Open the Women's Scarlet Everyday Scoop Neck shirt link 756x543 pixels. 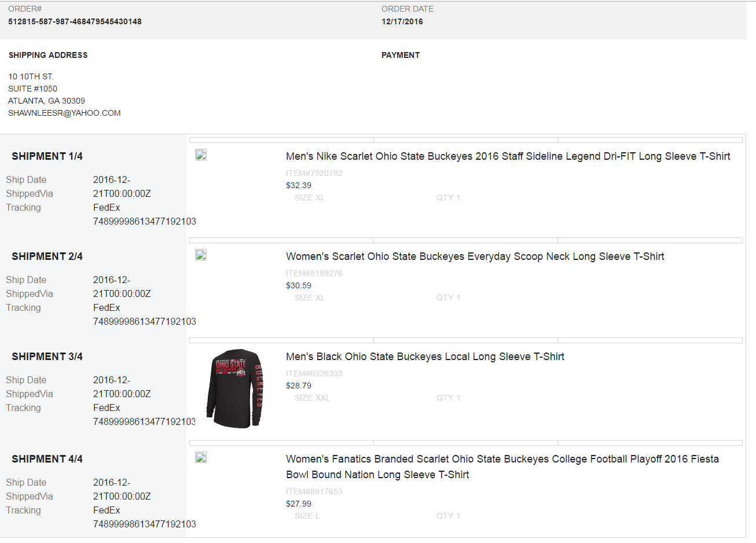pos(475,256)
